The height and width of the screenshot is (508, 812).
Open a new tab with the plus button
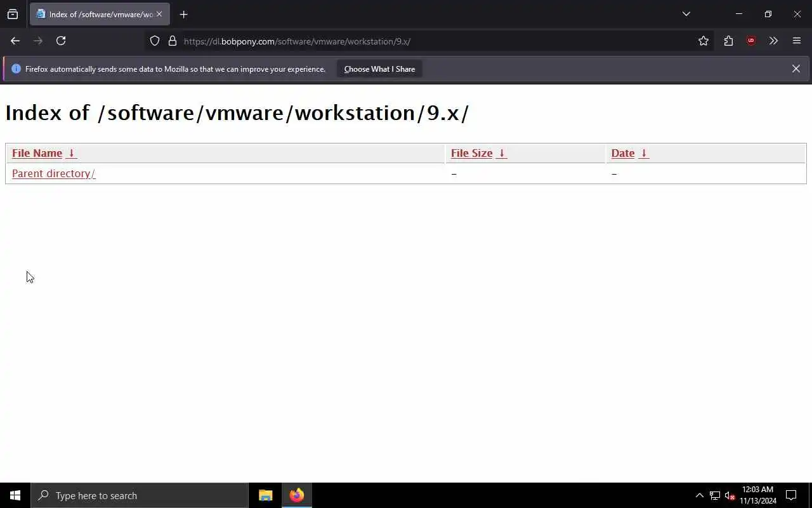point(183,14)
